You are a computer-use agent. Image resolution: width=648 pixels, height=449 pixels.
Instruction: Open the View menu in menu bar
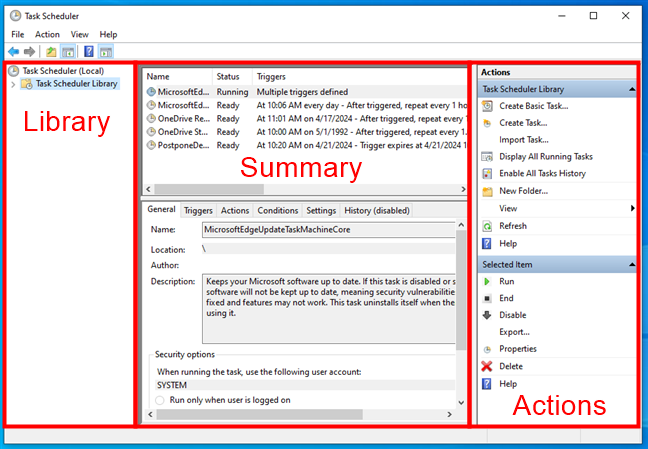[x=79, y=34]
